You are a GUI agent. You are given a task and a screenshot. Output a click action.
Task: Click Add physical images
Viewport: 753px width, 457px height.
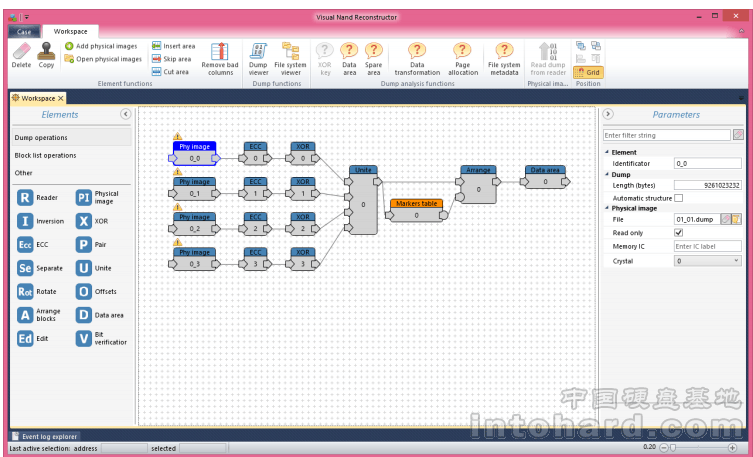tap(101, 46)
